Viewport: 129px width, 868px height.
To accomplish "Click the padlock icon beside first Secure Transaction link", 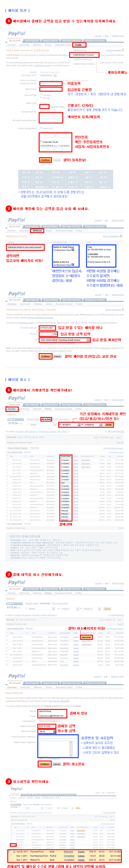I will pos(123,50).
